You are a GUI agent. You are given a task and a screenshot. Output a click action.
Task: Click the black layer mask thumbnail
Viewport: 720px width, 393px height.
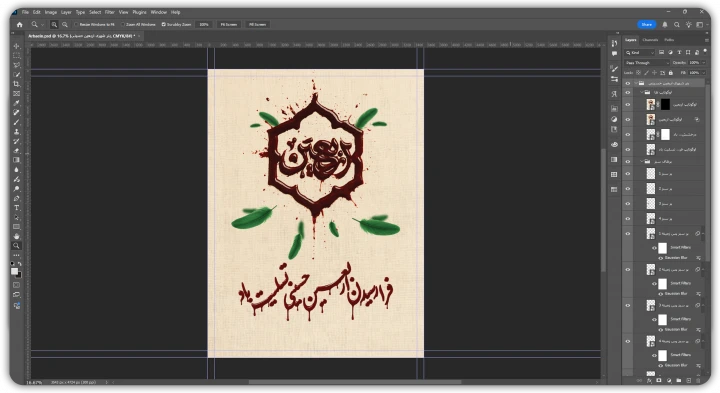click(x=665, y=104)
